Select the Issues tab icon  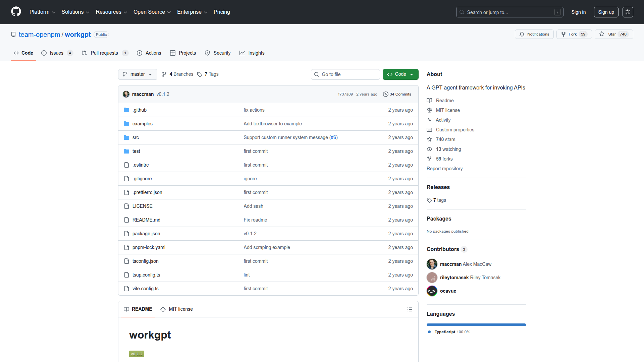click(44, 53)
